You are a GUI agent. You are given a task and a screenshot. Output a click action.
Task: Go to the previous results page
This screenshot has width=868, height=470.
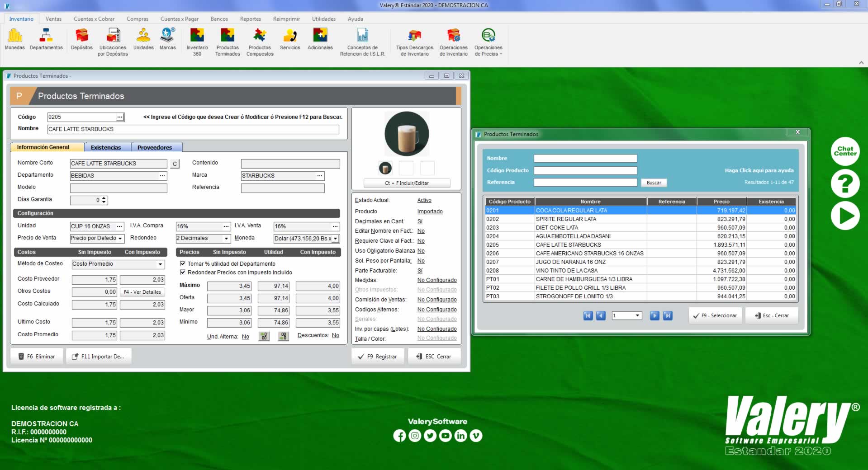(x=601, y=315)
